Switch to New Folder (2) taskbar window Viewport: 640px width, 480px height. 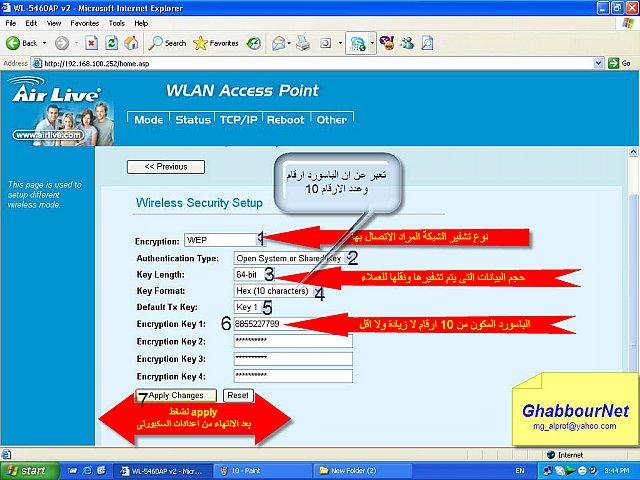[363, 471]
